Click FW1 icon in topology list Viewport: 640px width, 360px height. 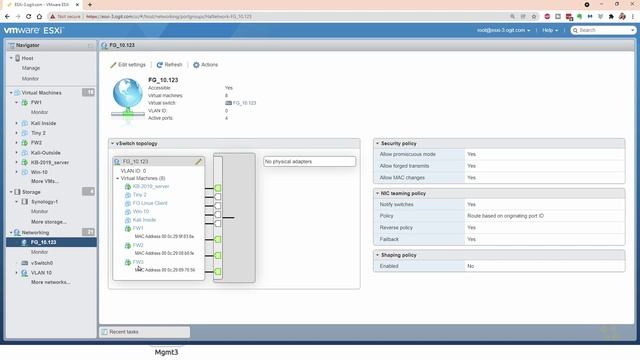tap(128, 228)
